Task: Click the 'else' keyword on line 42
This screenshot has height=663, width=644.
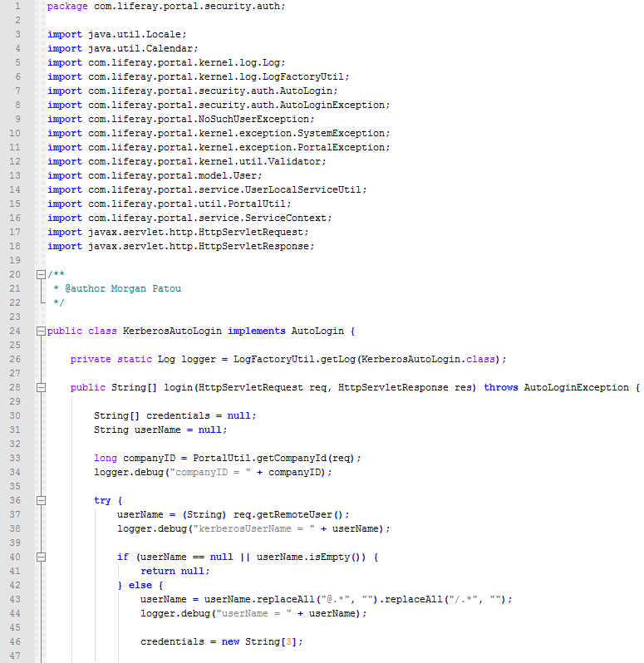Action: point(140,586)
